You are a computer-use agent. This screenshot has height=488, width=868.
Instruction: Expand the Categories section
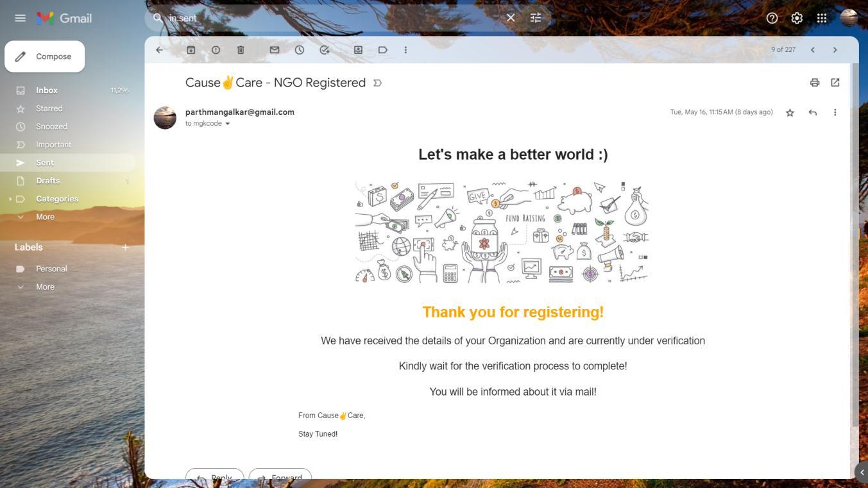pyautogui.click(x=10, y=199)
